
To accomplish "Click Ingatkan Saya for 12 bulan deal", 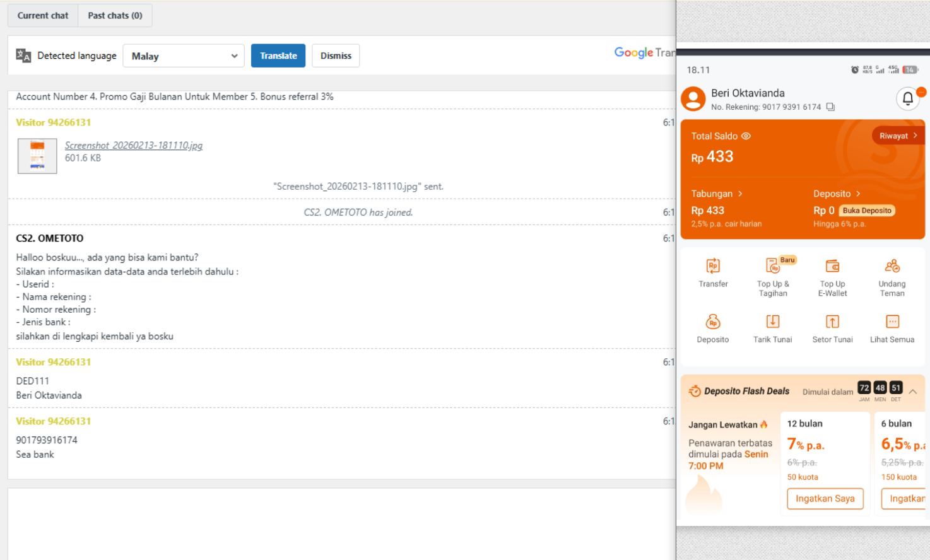I will (825, 499).
